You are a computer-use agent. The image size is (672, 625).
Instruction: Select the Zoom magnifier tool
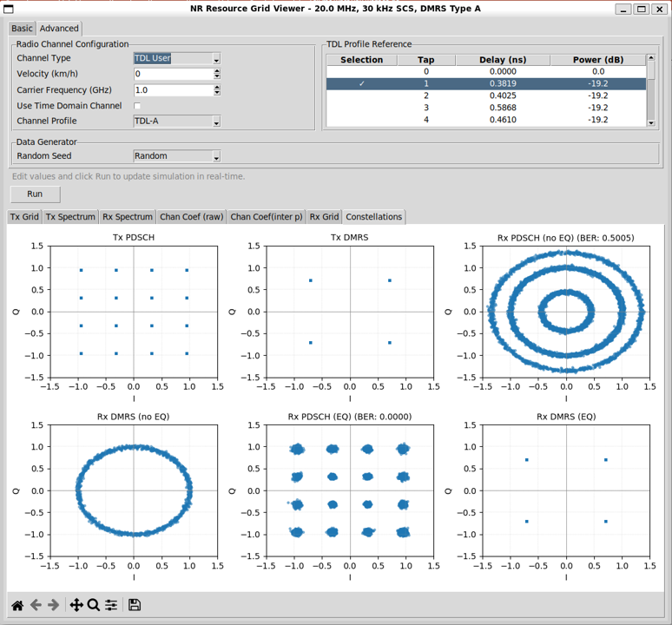click(93, 605)
